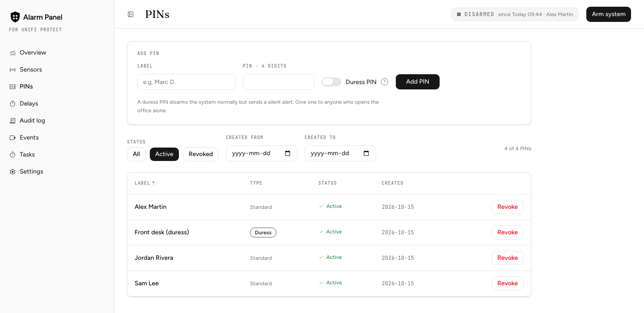The width and height of the screenshot is (644, 313).
Task: Click the Events camera icon in sidebar
Action: [13, 138]
